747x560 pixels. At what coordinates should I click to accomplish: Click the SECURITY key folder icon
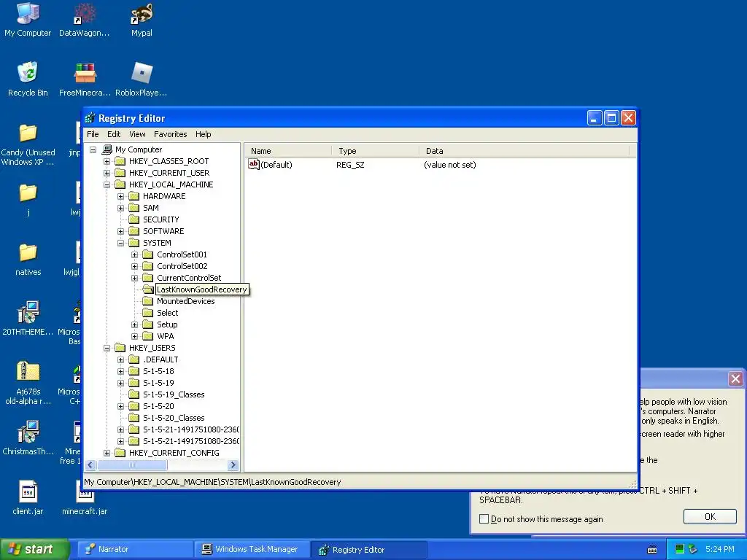click(134, 219)
